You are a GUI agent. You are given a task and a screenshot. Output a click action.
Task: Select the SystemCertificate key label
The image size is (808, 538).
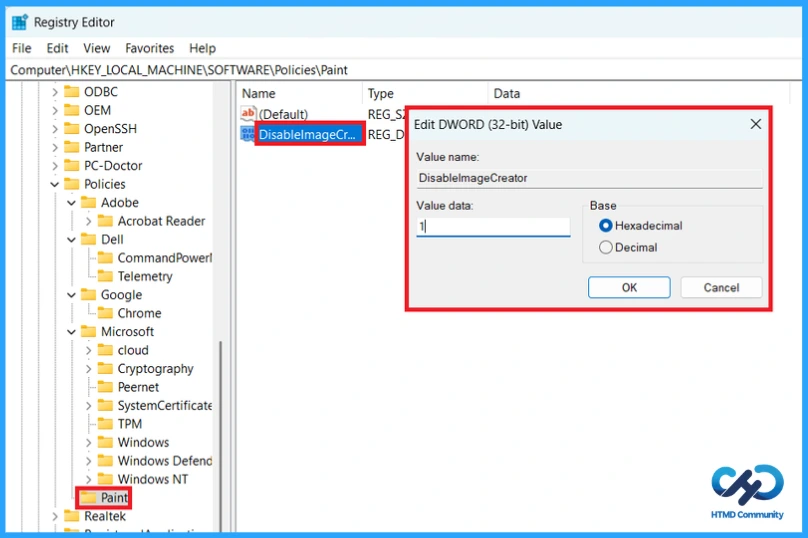click(165, 406)
